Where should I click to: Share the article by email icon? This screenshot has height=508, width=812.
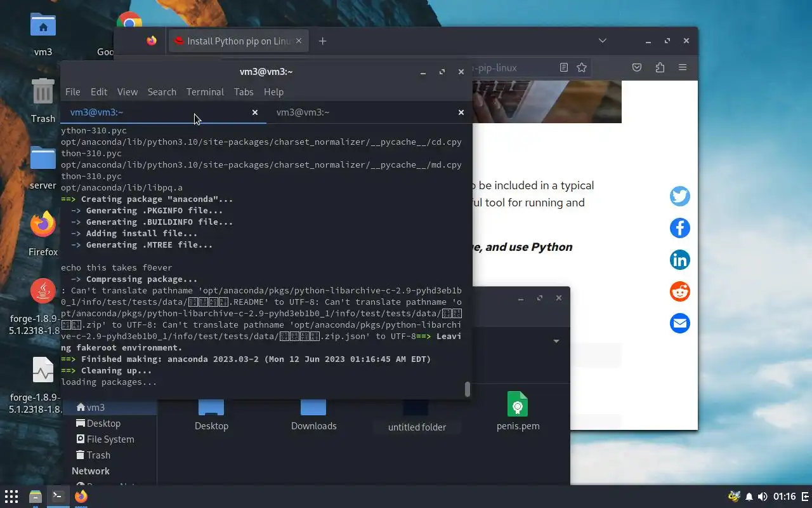tap(679, 323)
